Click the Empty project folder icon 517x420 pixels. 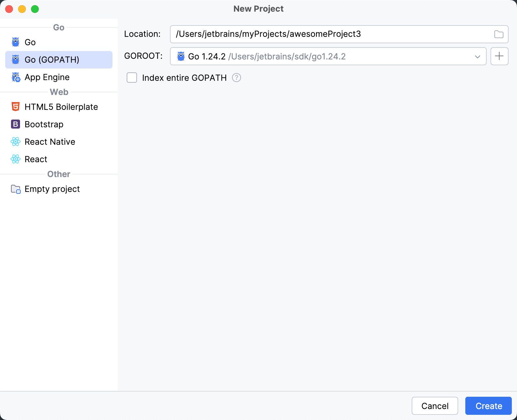coord(15,189)
